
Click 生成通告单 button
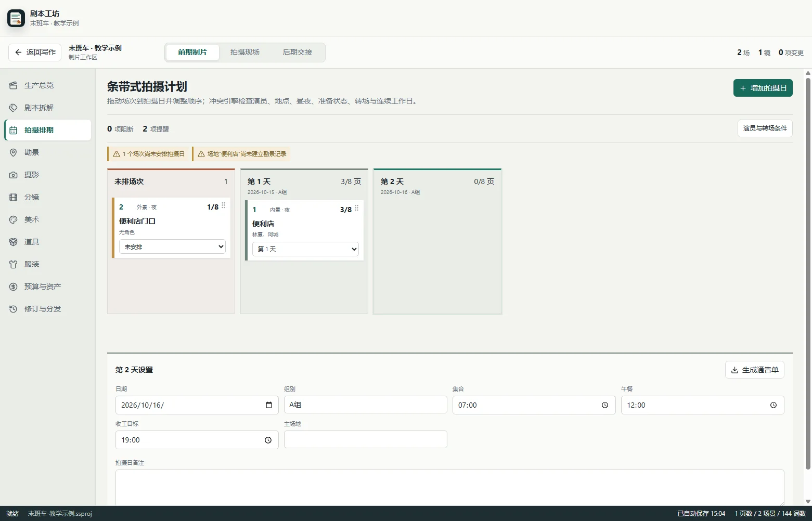pos(755,370)
